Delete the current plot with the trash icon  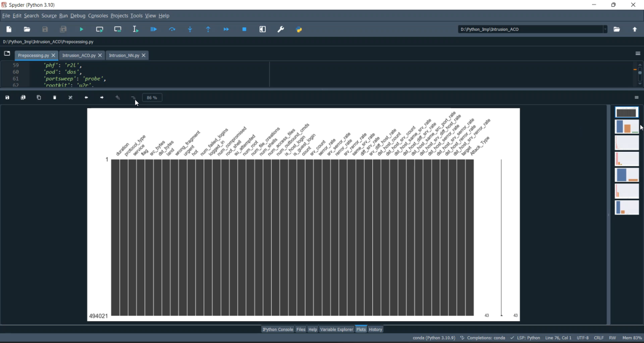[55, 98]
